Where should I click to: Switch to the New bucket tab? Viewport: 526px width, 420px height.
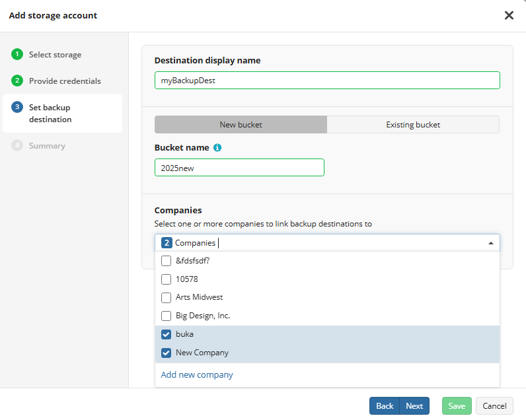pos(241,125)
